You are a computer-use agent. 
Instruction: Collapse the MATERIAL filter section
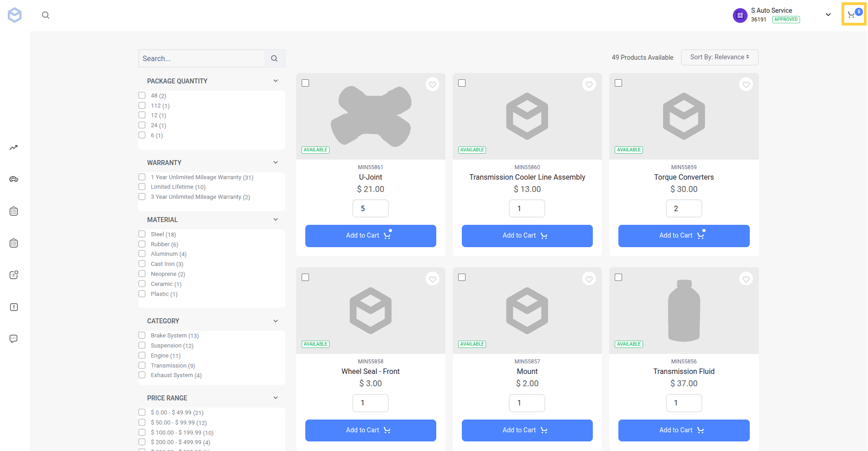[x=276, y=219]
